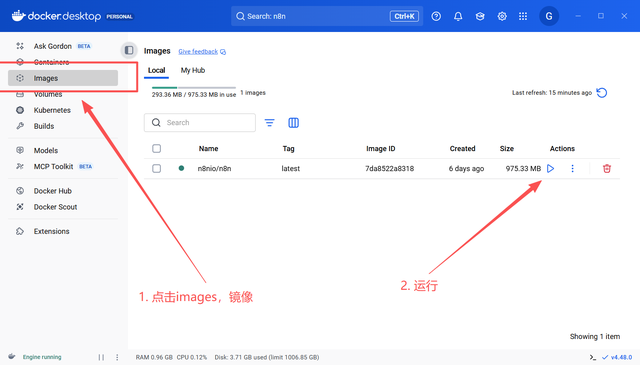Run the n8nio/n8n image

click(550, 168)
